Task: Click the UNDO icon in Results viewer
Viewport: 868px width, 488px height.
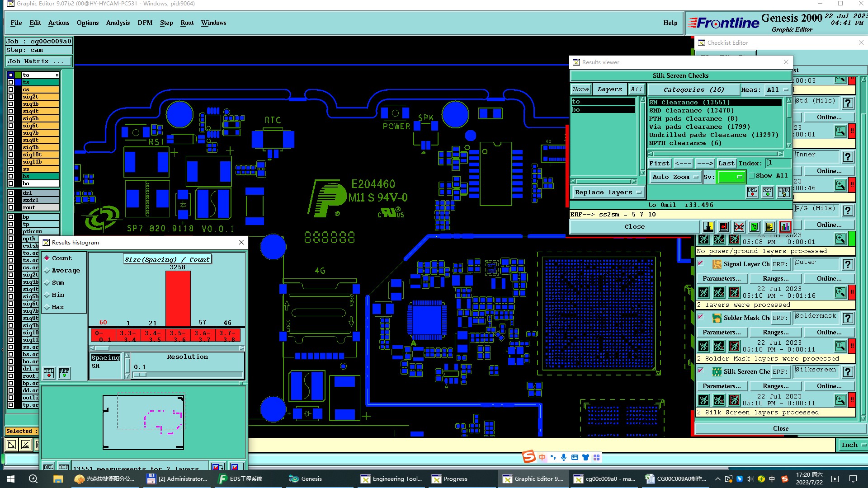Action: [x=784, y=192]
